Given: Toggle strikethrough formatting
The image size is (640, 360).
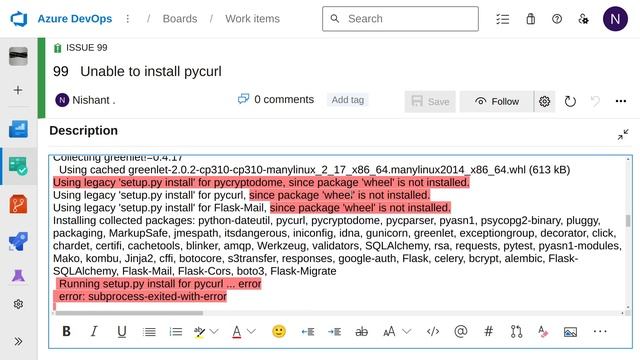Looking at the screenshot, I should tap(362, 332).
